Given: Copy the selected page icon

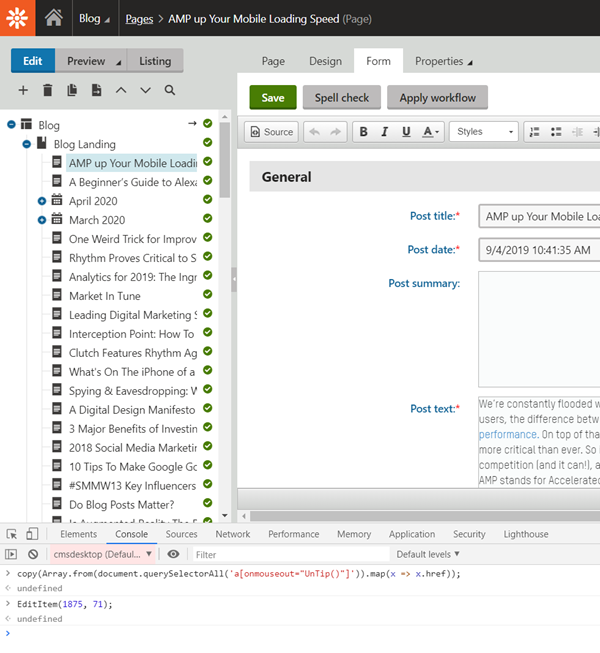Looking at the screenshot, I should coord(72,90).
